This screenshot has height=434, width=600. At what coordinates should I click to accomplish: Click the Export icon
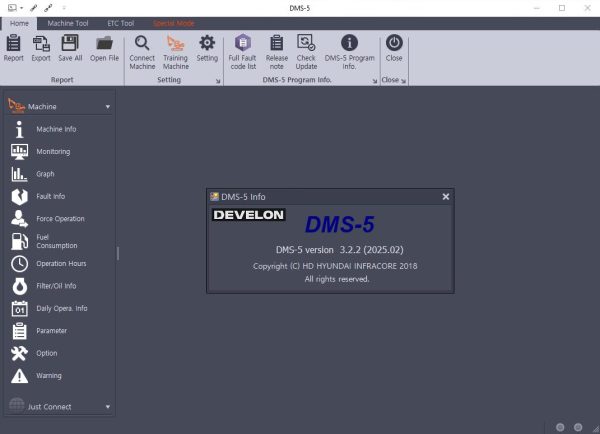coord(41,48)
